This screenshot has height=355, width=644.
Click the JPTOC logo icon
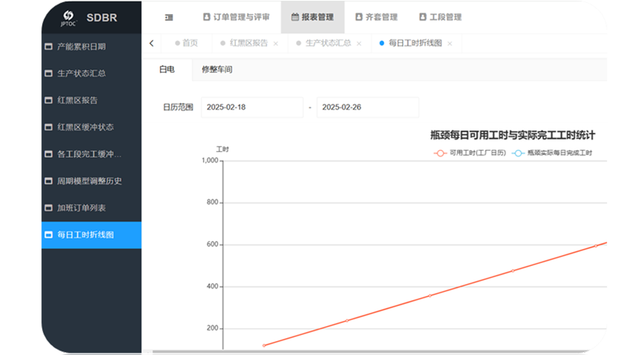[x=69, y=16]
